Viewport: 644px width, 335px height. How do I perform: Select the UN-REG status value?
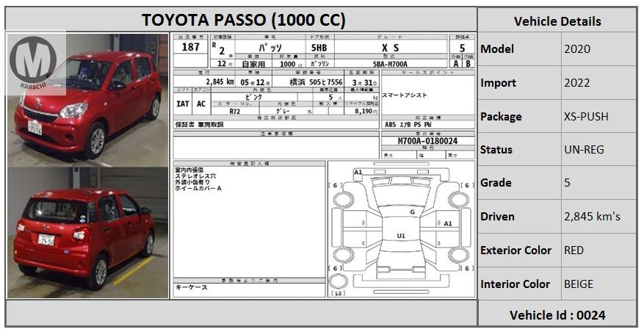pyautogui.click(x=584, y=150)
